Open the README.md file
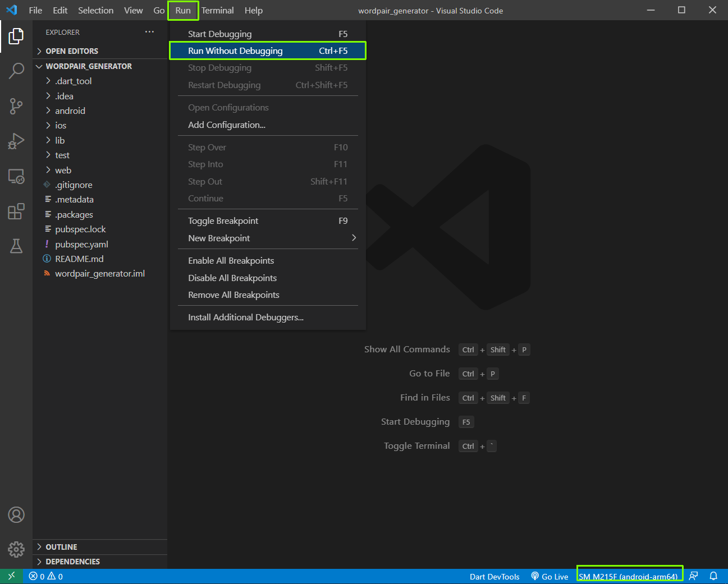This screenshot has height=584, width=728. coord(100,259)
